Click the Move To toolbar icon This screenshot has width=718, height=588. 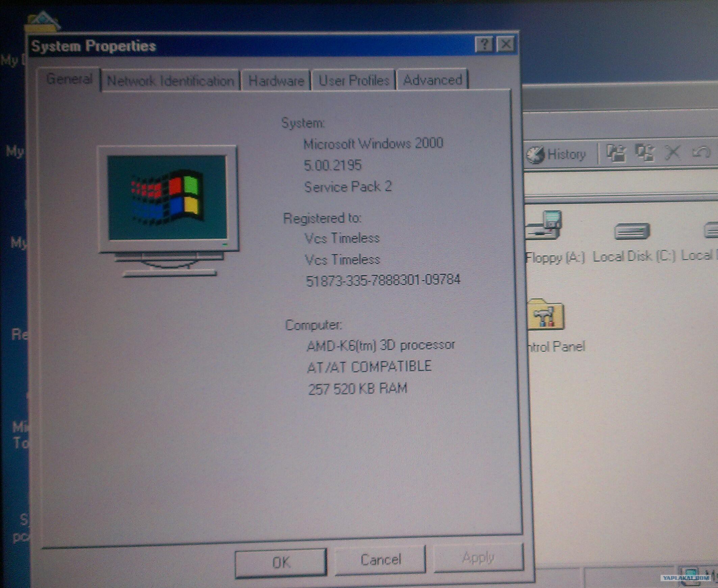(x=616, y=153)
